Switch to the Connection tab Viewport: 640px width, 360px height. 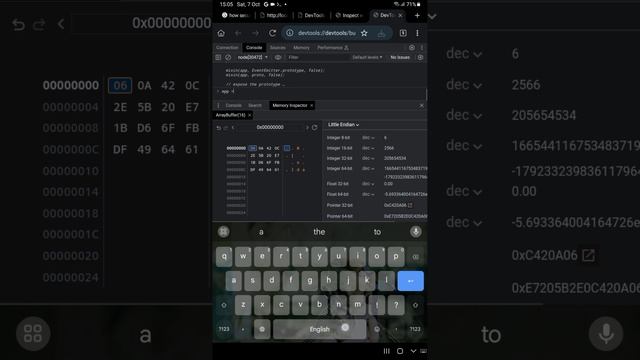[x=227, y=48]
